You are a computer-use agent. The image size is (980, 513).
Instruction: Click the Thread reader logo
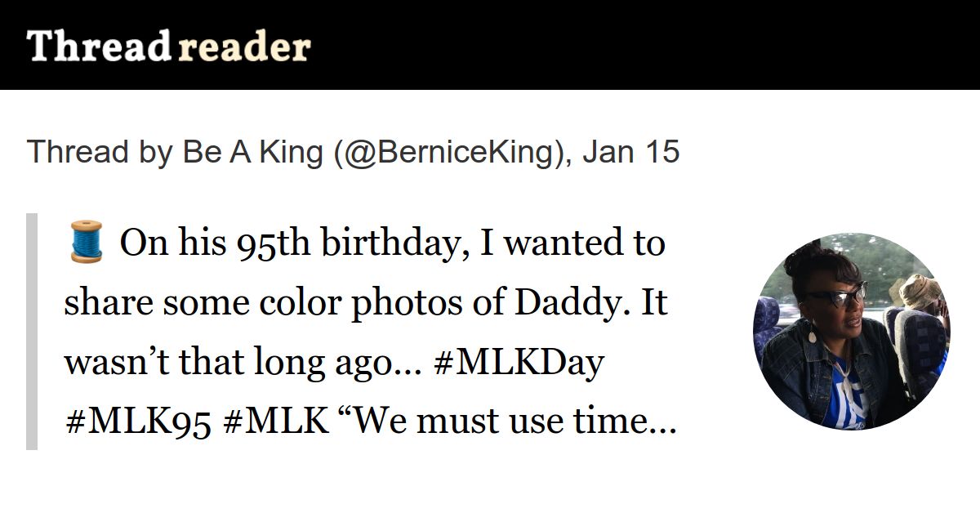click(x=168, y=47)
